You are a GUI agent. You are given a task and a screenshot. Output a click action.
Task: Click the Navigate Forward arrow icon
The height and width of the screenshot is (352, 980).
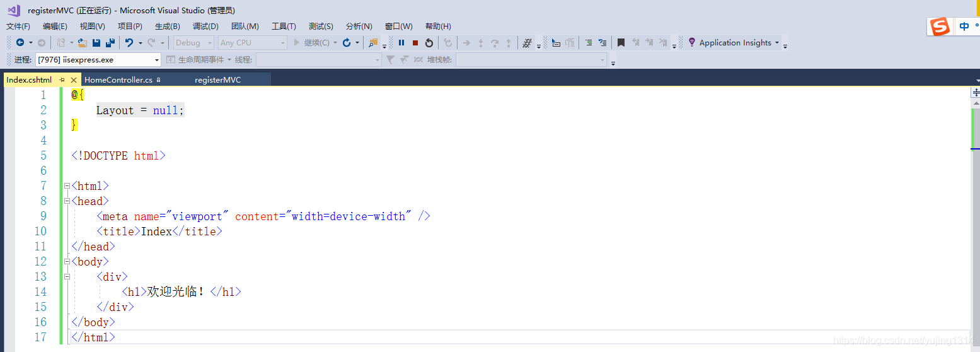41,43
